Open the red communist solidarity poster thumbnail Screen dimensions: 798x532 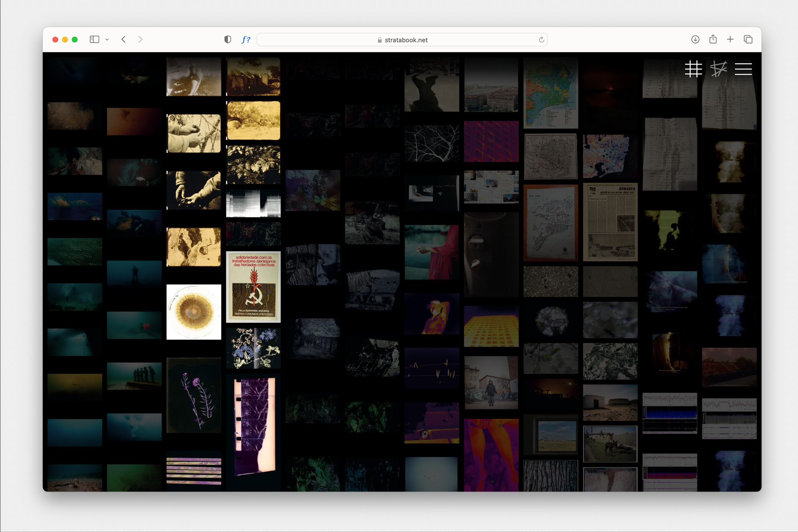click(253, 287)
